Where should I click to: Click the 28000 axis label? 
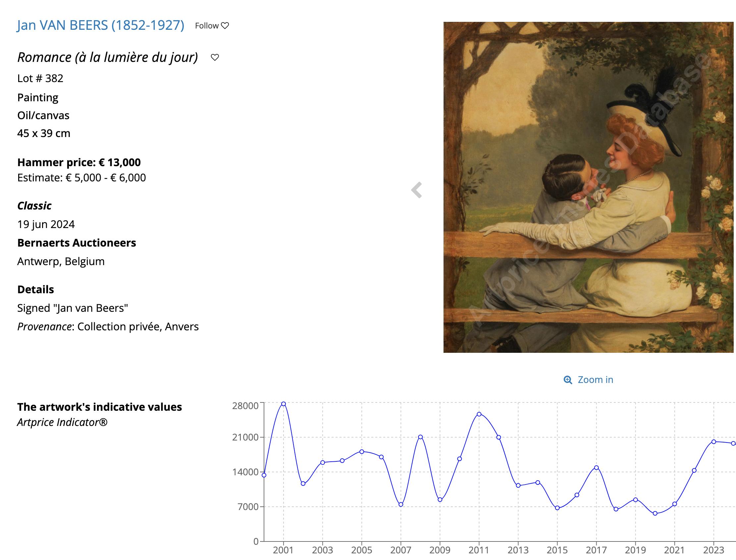pyautogui.click(x=245, y=406)
